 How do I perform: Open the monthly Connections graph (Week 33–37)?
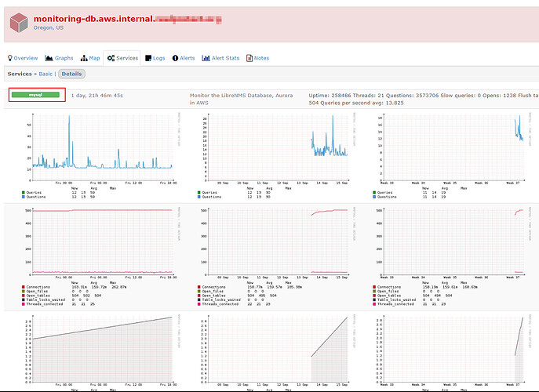(453, 256)
